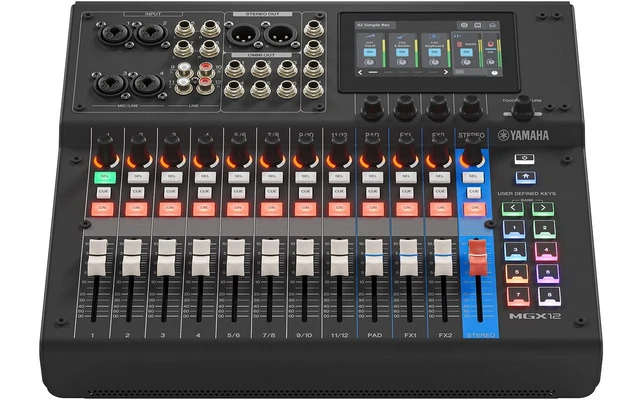Image resolution: width=640 pixels, height=400 pixels.
Task: Click the red STEREO master fader cap
Action: 478,258
